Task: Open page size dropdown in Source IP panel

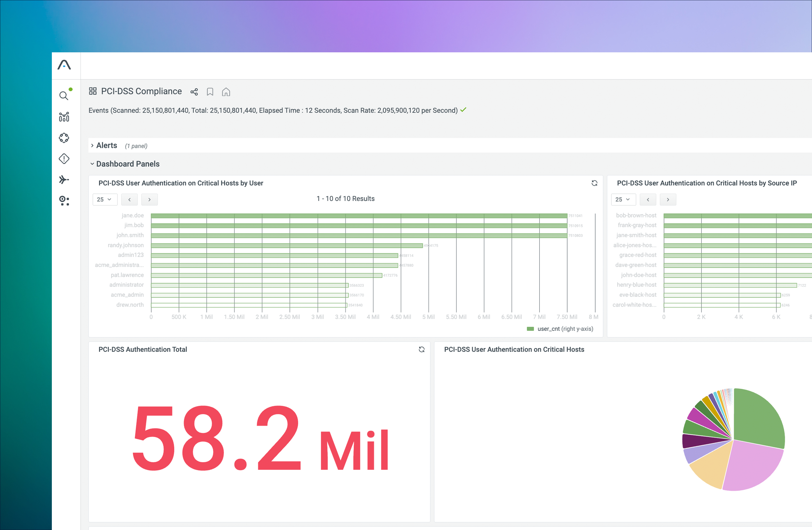Action: click(623, 199)
